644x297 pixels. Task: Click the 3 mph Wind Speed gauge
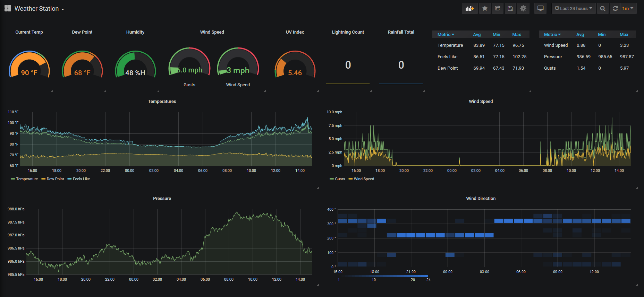(238, 62)
